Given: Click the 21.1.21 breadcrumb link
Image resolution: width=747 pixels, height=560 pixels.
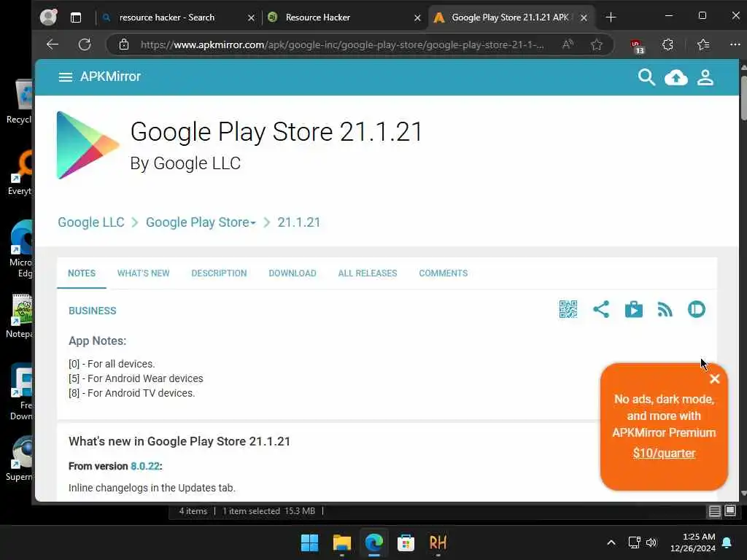Looking at the screenshot, I should click(x=298, y=222).
